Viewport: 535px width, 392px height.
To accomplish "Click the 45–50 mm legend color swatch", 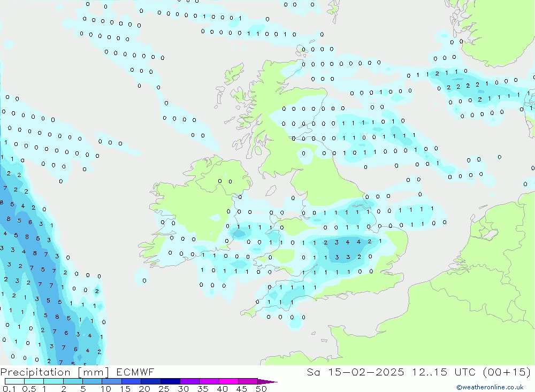I will 248,381.
